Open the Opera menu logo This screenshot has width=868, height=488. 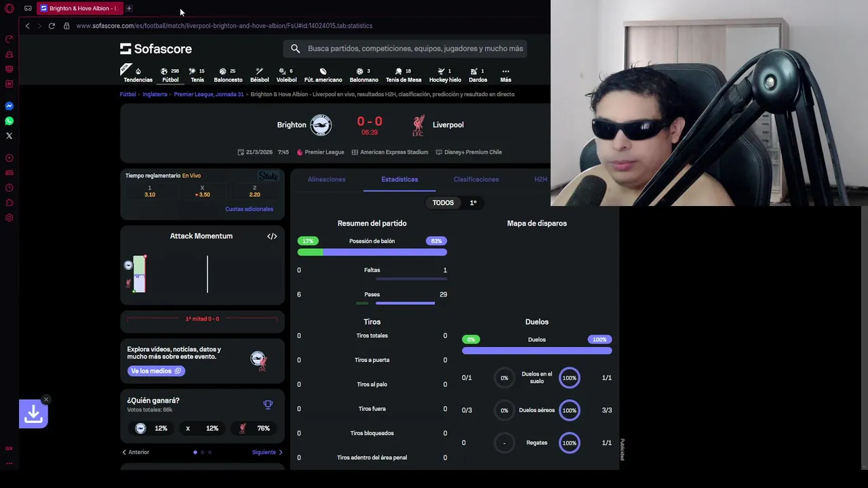click(9, 8)
